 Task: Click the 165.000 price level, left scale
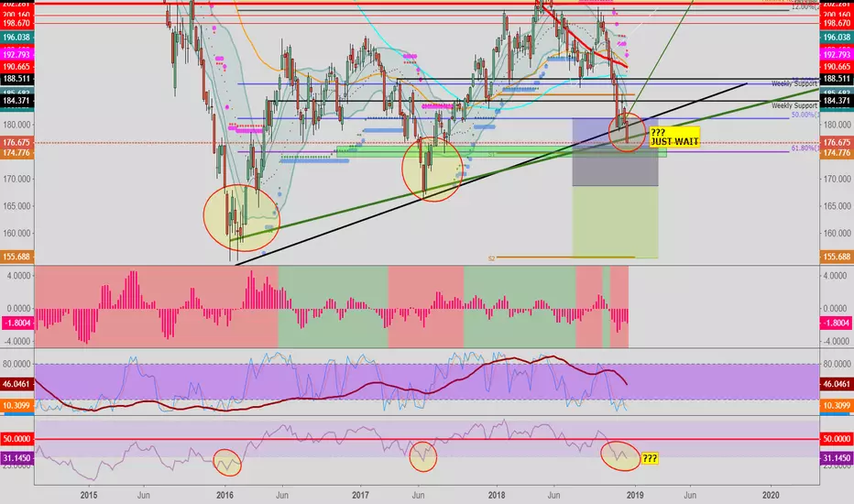(17, 206)
